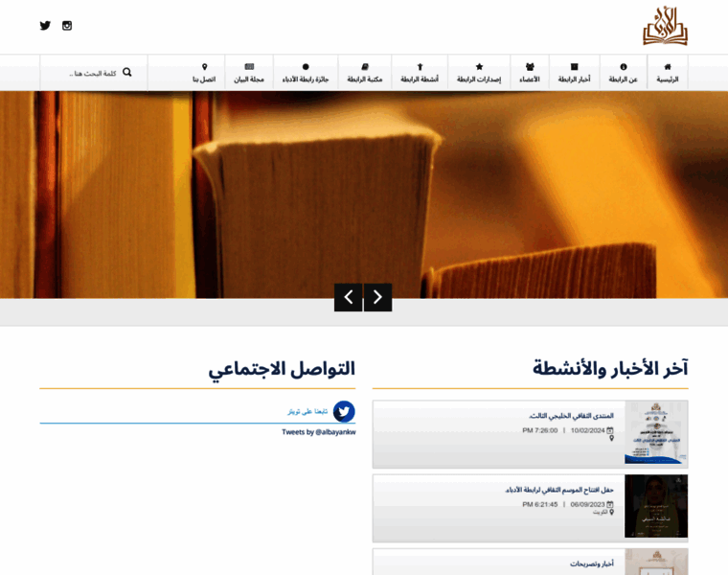
Task: Open the اتصل بنا contact page
Action: (x=204, y=73)
